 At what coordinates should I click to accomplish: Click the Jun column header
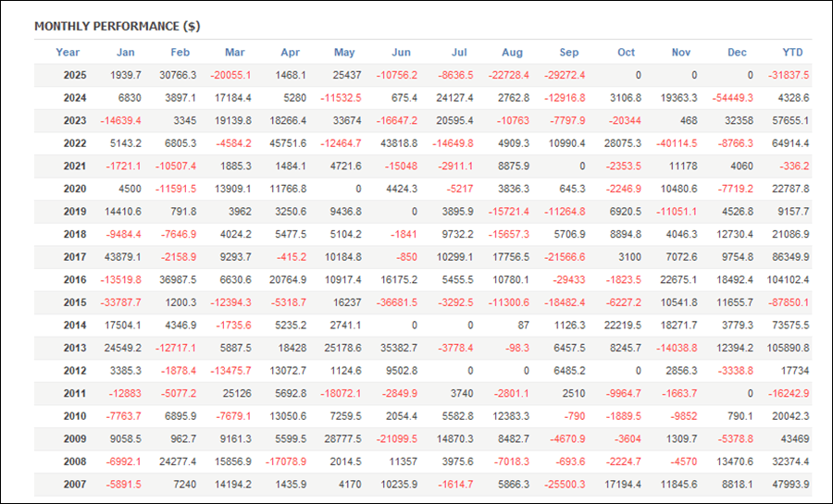tap(401, 53)
